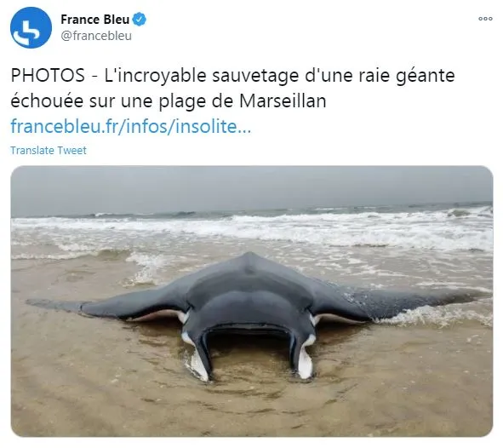
Task: Click the word PHOTOS in the tweet
Action: point(48,76)
